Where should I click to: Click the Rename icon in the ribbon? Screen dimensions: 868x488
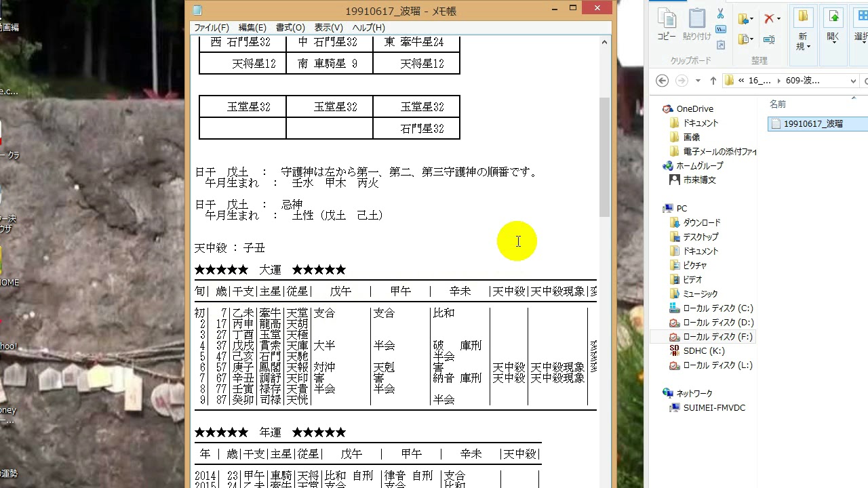click(x=769, y=40)
